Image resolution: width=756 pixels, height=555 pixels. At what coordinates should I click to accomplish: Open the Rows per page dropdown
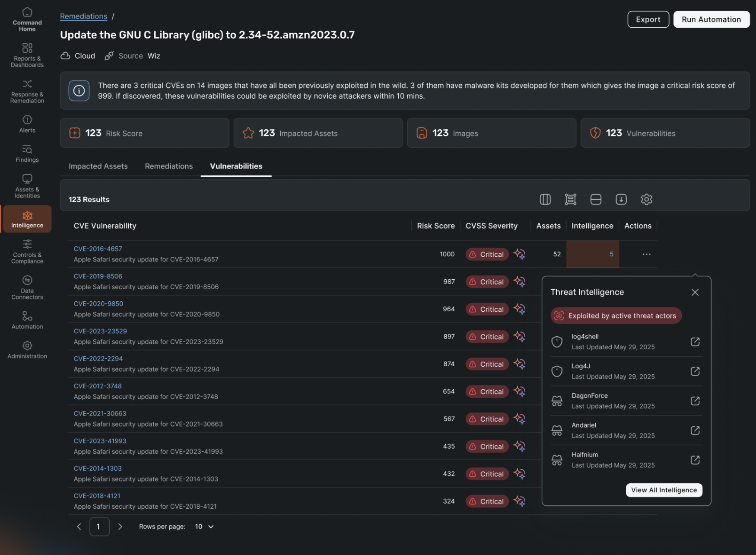coord(203,526)
